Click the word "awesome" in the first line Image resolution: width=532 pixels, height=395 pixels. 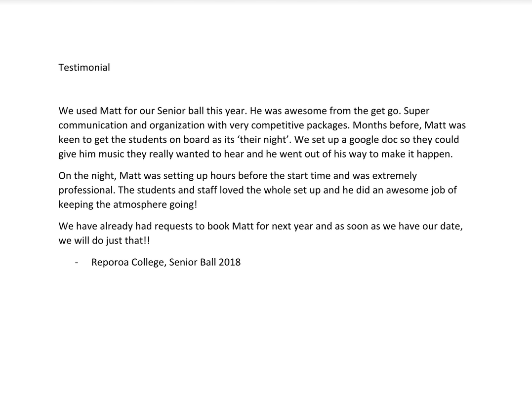pos(302,111)
